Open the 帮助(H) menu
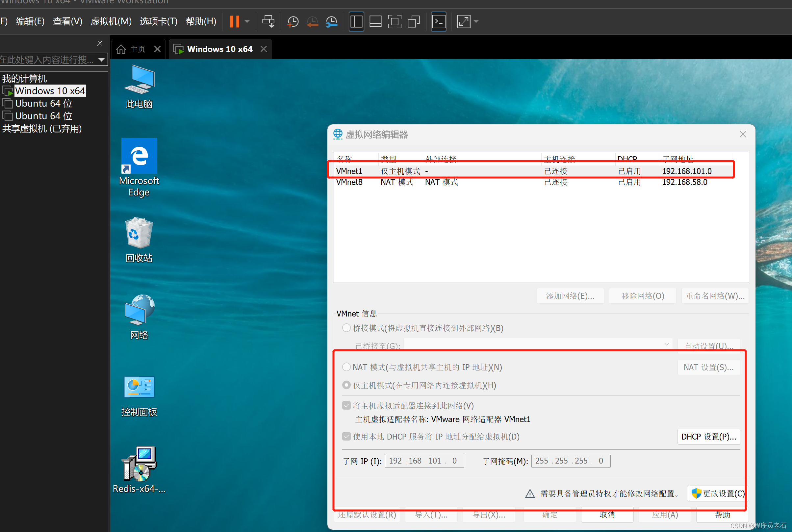The height and width of the screenshot is (532, 792). (x=201, y=21)
